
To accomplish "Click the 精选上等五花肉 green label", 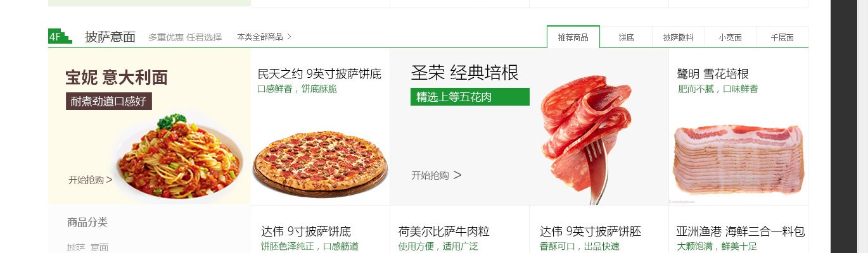I will point(470,97).
